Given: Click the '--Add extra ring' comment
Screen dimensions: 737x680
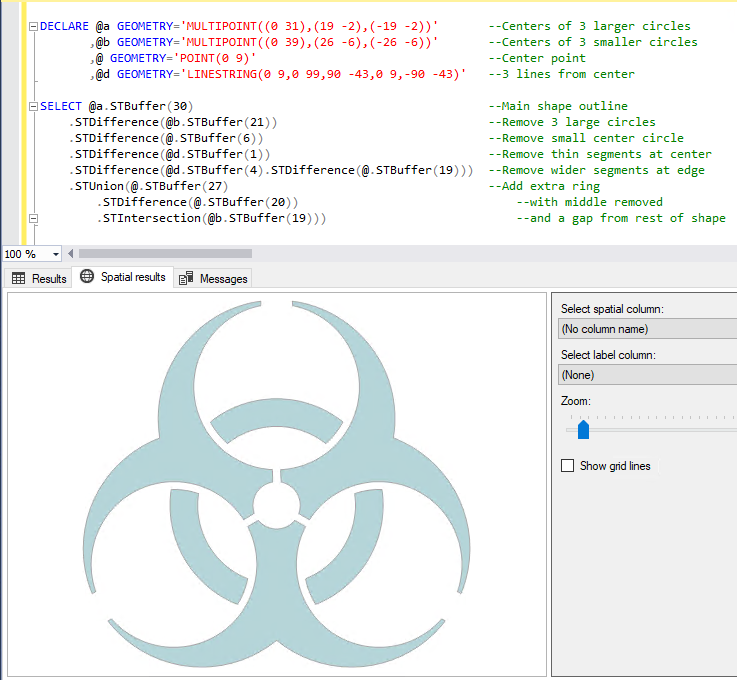Looking at the screenshot, I should pos(544,186).
